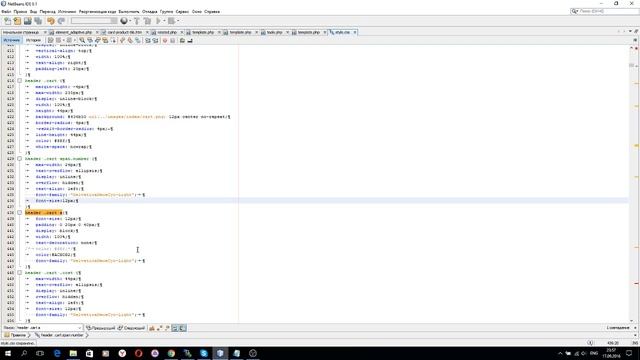Screen dimensions: 640x360
Task: Open the Переход menu
Action: tap(47, 11)
